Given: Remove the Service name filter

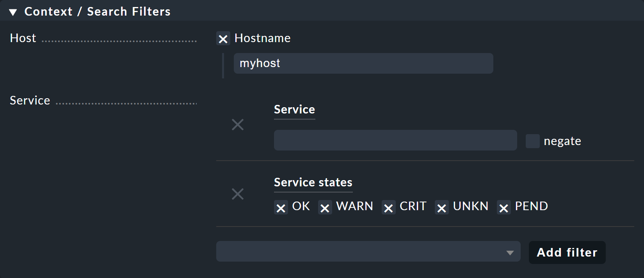Looking at the screenshot, I should [x=238, y=124].
